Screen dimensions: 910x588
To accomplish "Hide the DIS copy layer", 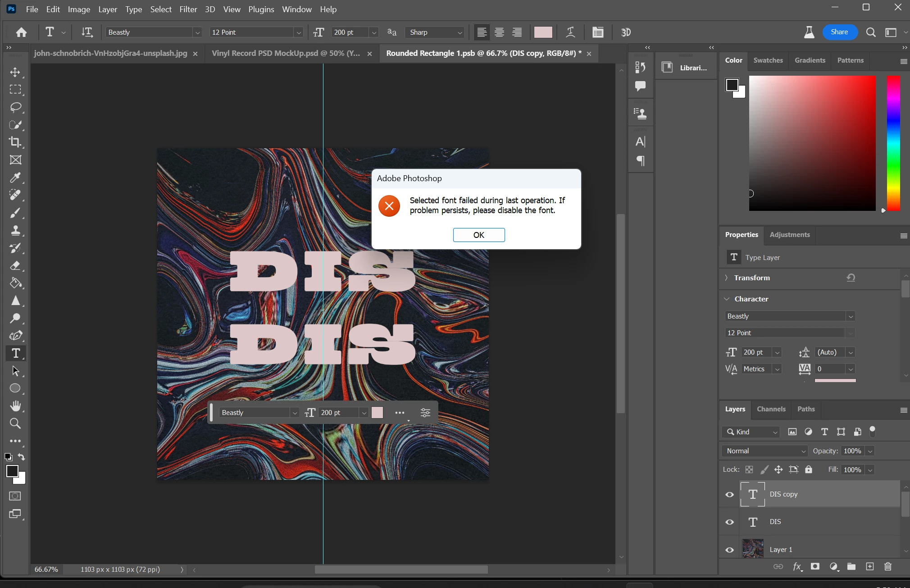I will click(730, 494).
